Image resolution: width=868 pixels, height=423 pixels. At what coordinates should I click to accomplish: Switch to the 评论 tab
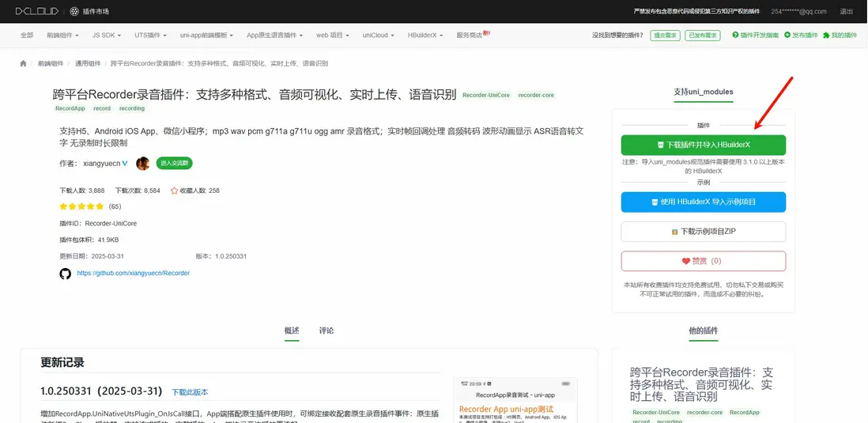(x=326, y=330)
